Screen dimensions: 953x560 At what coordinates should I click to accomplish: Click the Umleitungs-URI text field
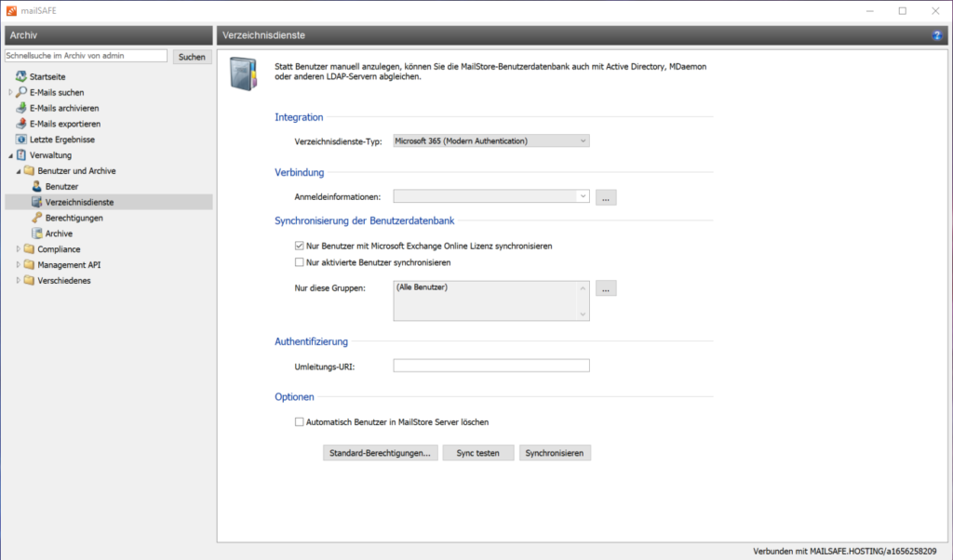(491, 366)
